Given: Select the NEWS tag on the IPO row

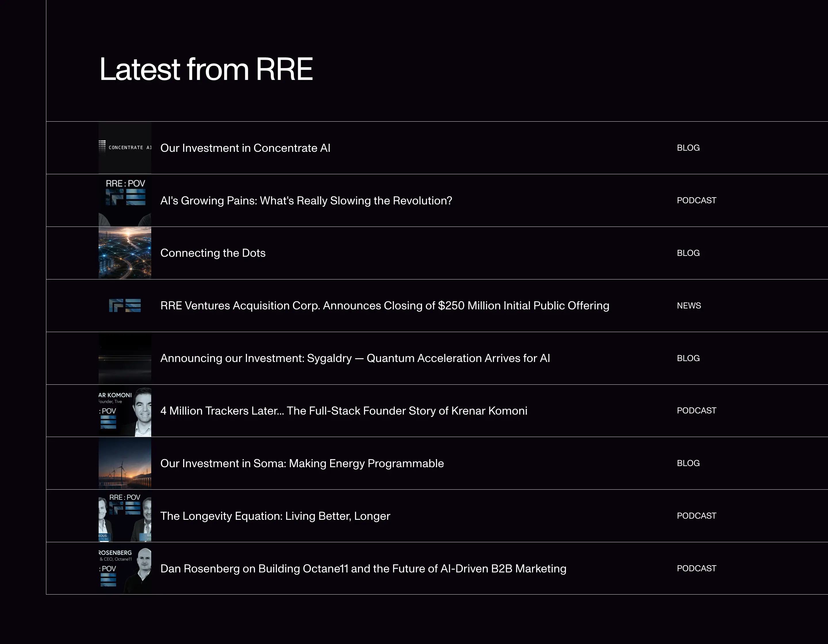Looking at the screenshot, I should (x=689, y=306).
